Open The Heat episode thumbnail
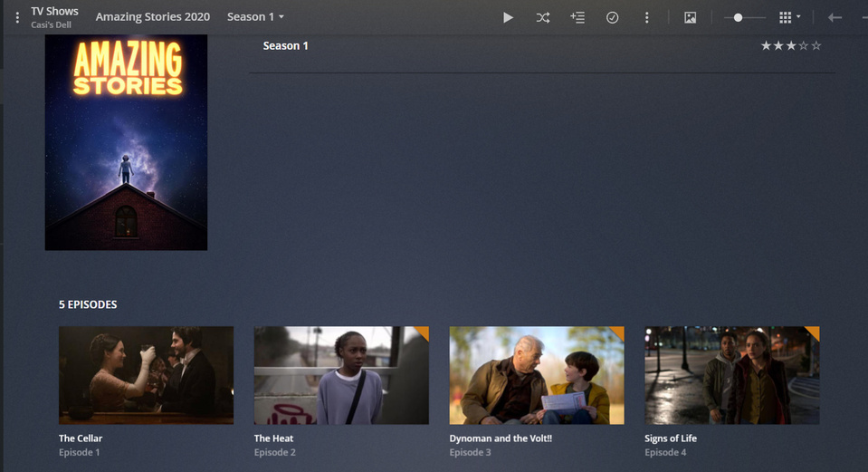This screenshot has height=472, width=868. [341, 375]
